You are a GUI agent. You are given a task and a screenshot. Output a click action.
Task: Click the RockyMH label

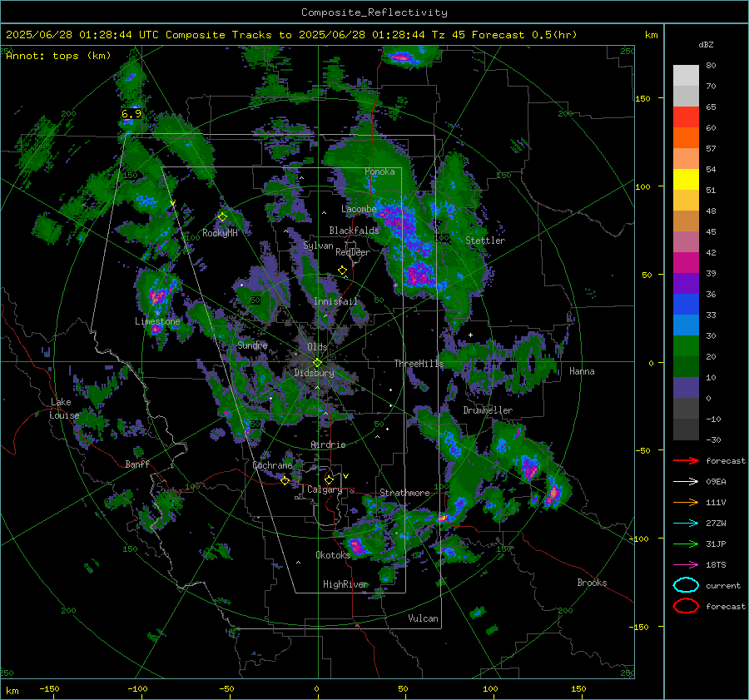point(220,233)
